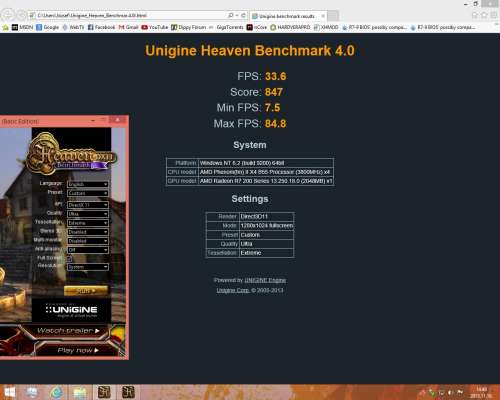Open first R7-9 BIOS bookmark

coord(374,27)
